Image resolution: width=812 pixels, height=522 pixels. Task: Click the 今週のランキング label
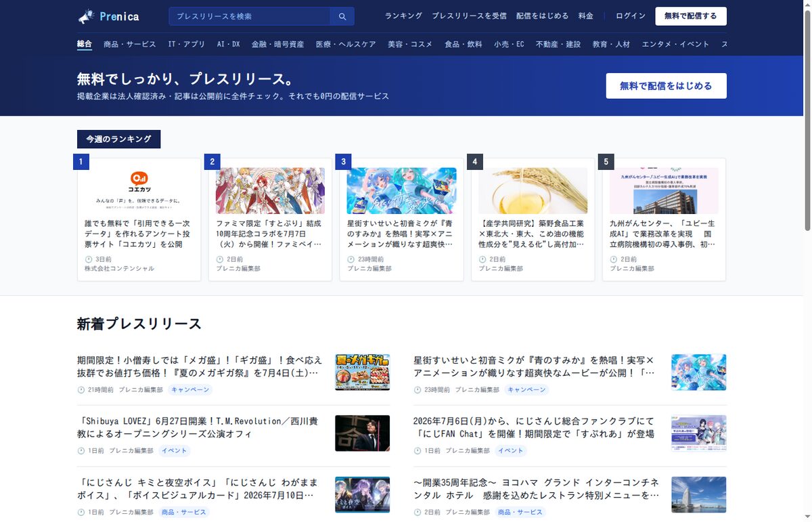(118, 139)
